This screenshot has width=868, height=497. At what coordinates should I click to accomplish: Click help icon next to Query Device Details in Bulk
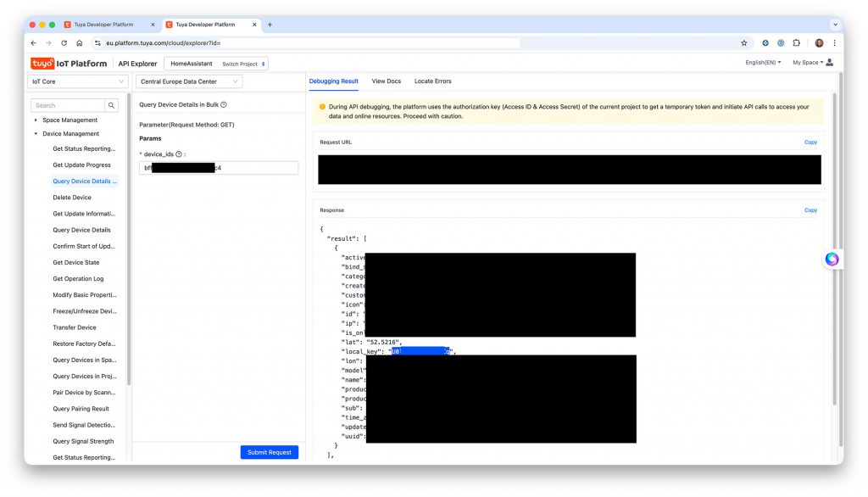coord(224,105)
